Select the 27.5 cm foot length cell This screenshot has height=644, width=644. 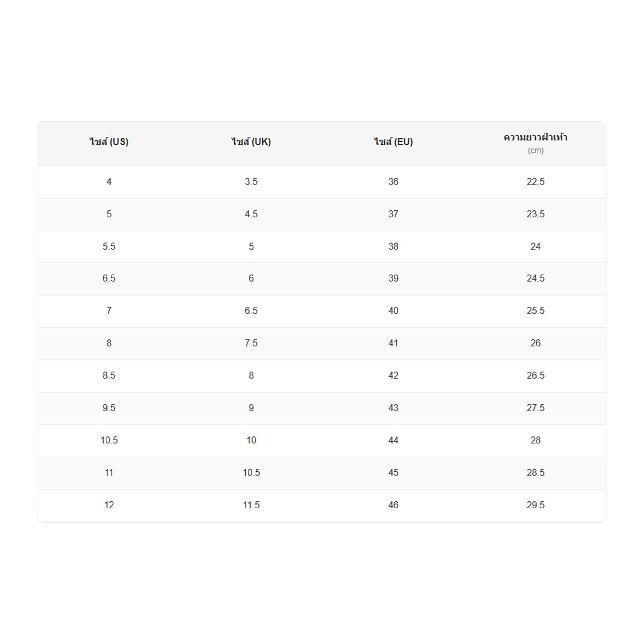pos(536,408)
